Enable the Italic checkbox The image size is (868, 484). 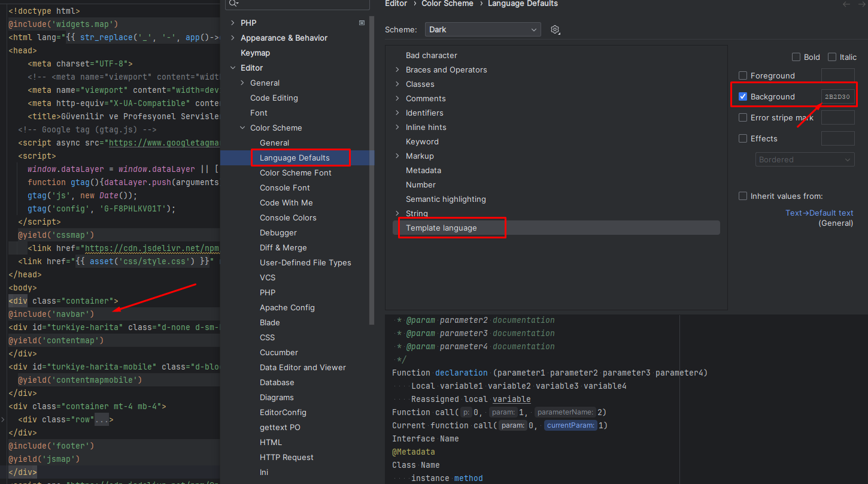pos(832,57)
